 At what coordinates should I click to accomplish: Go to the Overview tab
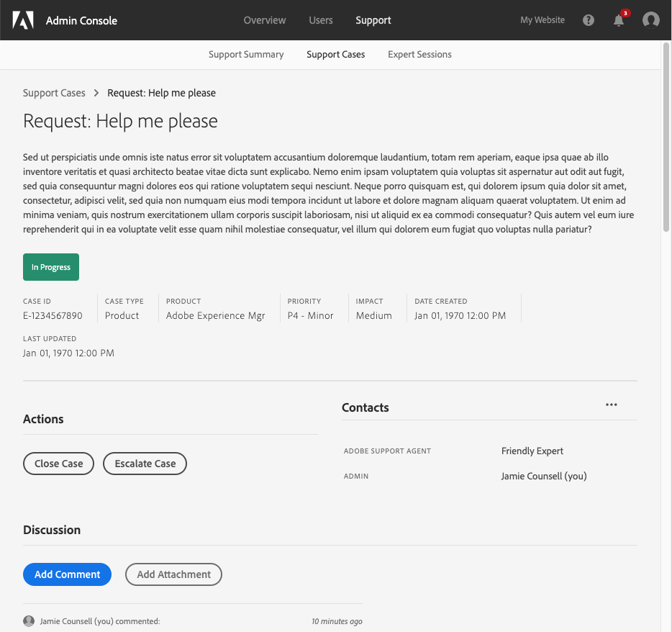[265, 20]
